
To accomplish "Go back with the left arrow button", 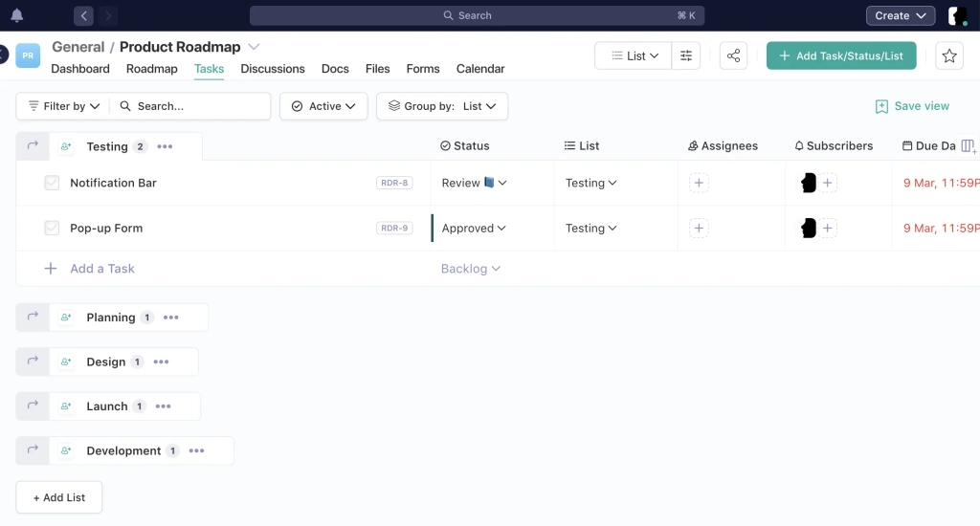I will 84,15.
